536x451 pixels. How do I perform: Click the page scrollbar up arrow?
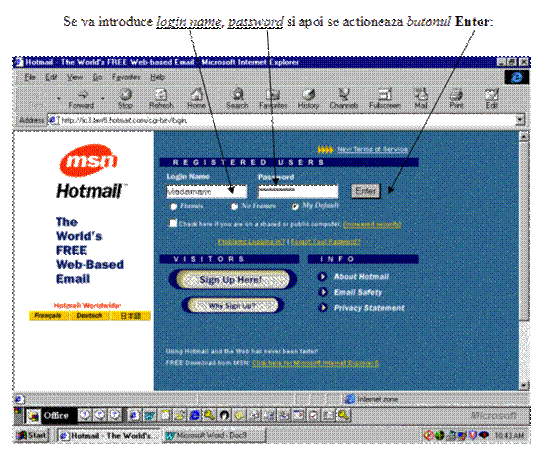(524, 137)
